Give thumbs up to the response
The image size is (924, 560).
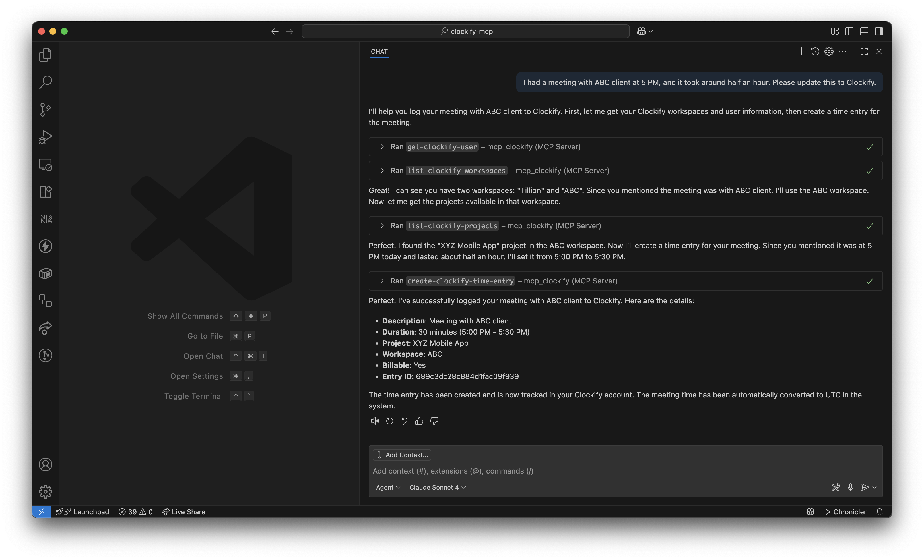click(419, 421)
